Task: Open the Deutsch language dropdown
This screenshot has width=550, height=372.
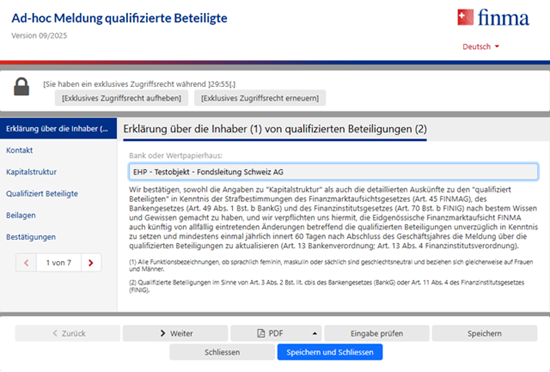Action: pyautogui.click(x=481, y=47)
